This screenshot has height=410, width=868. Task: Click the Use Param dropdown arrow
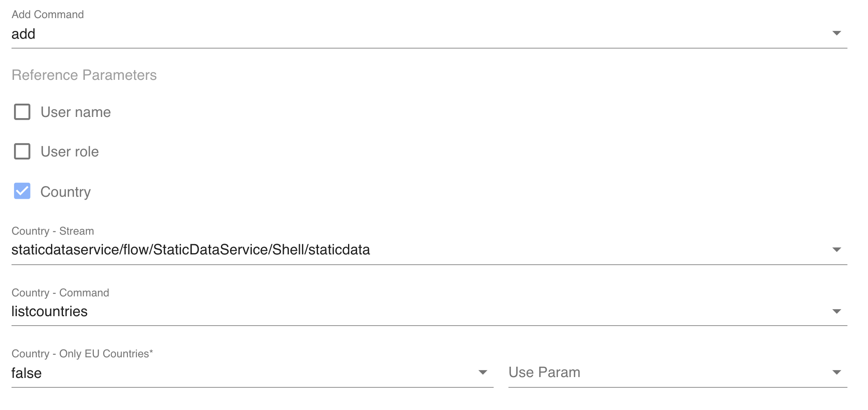point(836,373)
